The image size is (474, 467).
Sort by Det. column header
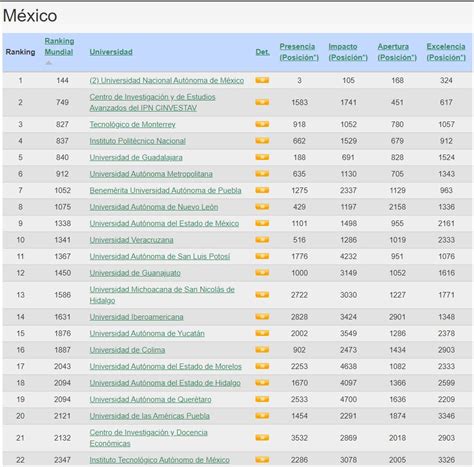pos(263,52)
